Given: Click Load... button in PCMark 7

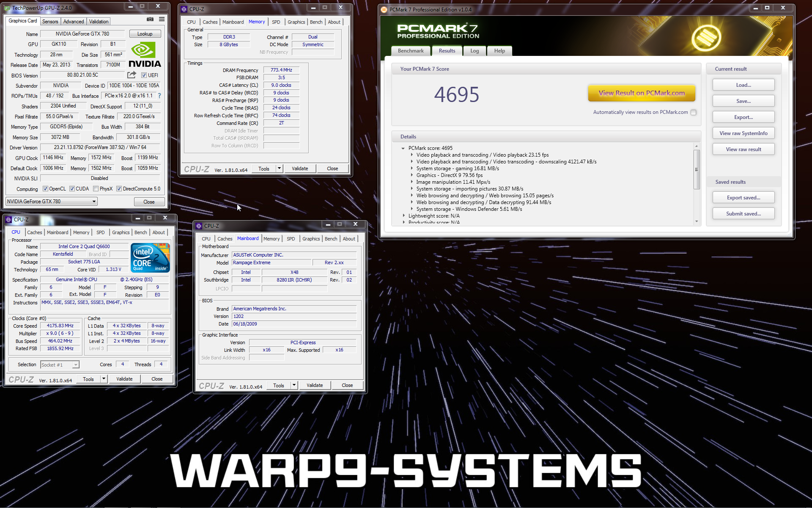Looking at the screenshot, I should click(x=743, y=85).
